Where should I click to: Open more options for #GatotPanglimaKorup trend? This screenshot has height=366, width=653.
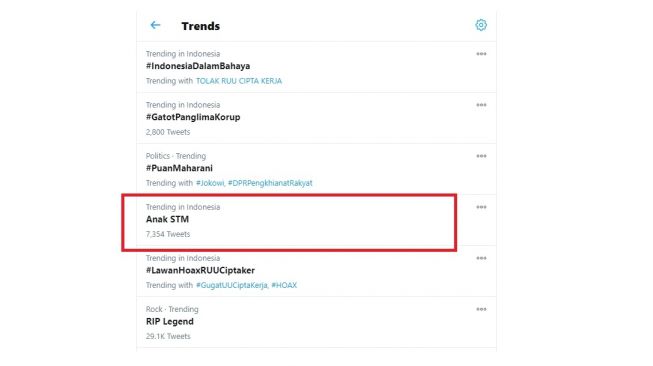(x=481, y=105)
